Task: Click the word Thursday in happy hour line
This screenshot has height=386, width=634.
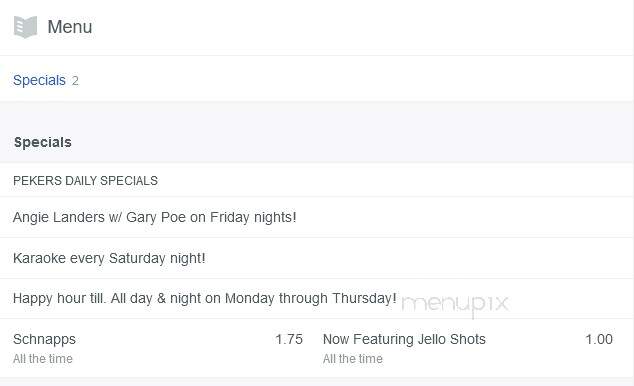Action: tap(364, 298)
